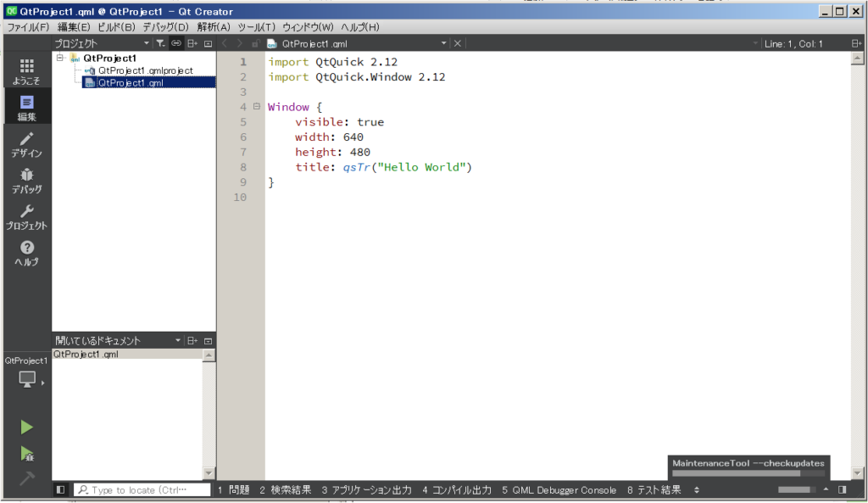Open the 3 アプリケーション出力 output pane
The image size is (868, 503).
[x=367, y=489]
